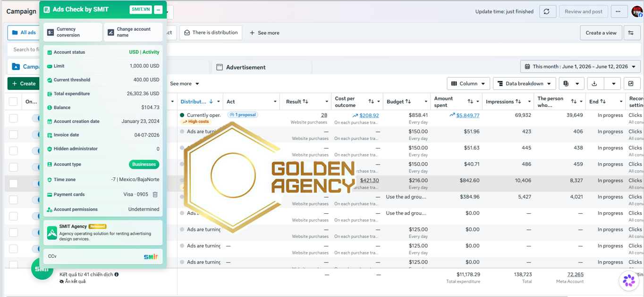Check the row with $51.63 spent
This screenshot has width=644, height=297.
[x=13, y=151]
